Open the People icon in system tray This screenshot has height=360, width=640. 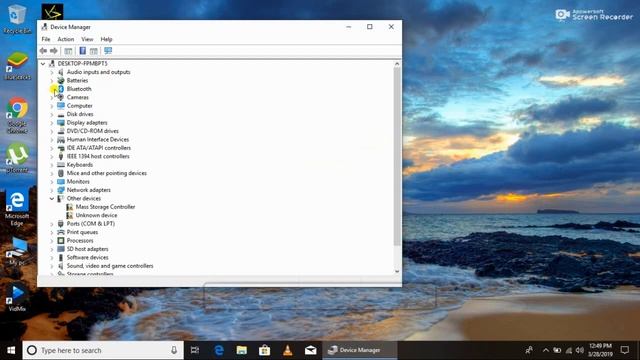(529, 350)
